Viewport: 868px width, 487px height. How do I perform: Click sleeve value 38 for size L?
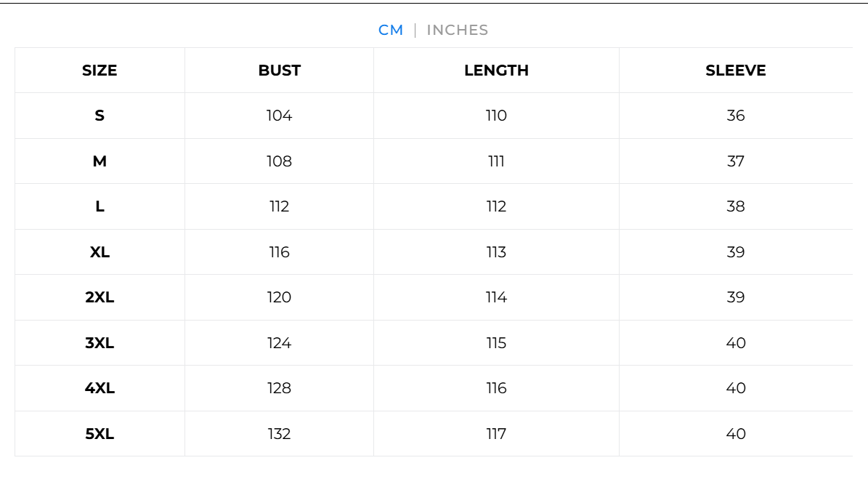[x=736, y=206]
